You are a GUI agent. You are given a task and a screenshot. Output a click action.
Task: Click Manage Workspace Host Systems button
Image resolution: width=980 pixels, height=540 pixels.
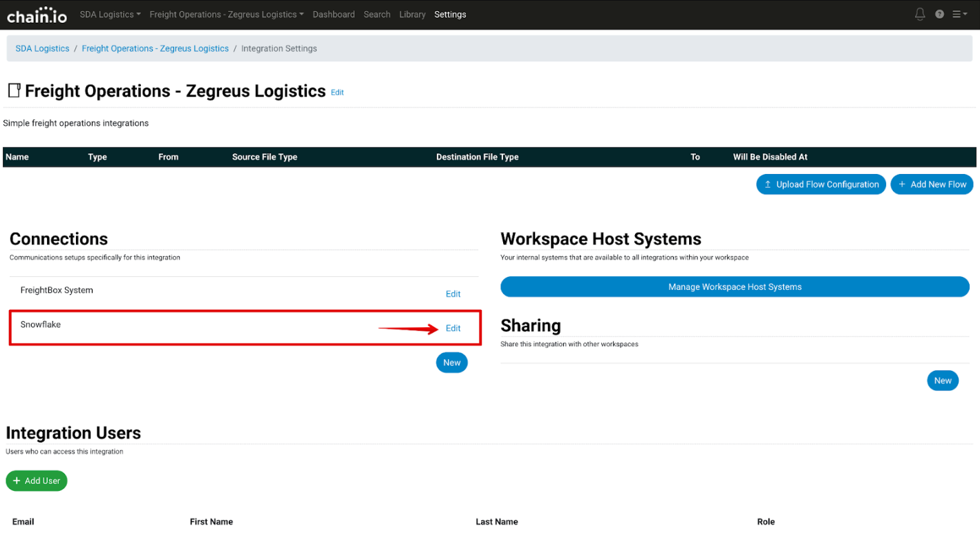[735, 287]
